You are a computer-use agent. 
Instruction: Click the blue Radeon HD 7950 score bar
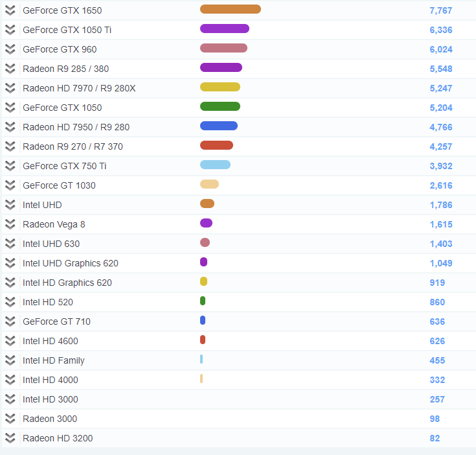[219, 126]
